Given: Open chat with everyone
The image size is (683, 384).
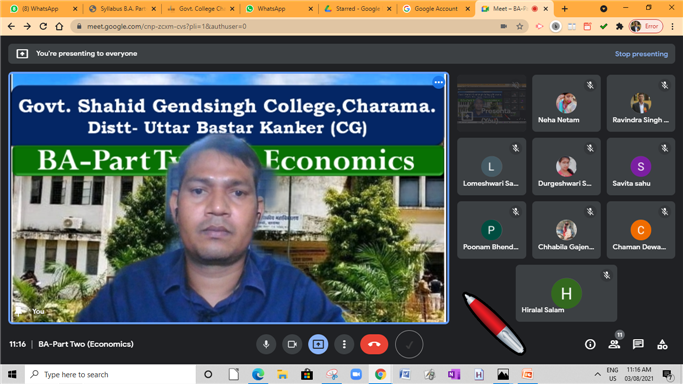Looking at the screenshot, I should (638, 344).
